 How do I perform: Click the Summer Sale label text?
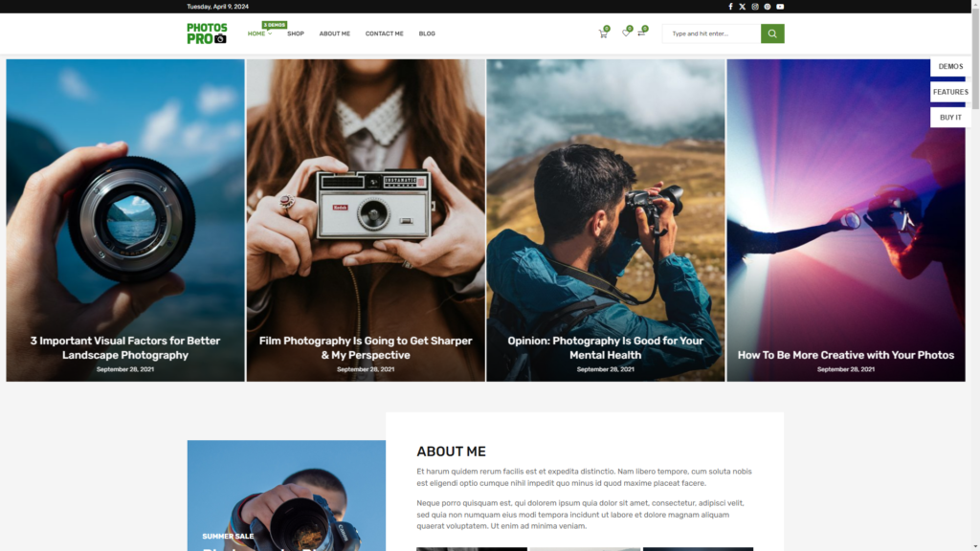point(228,536)
